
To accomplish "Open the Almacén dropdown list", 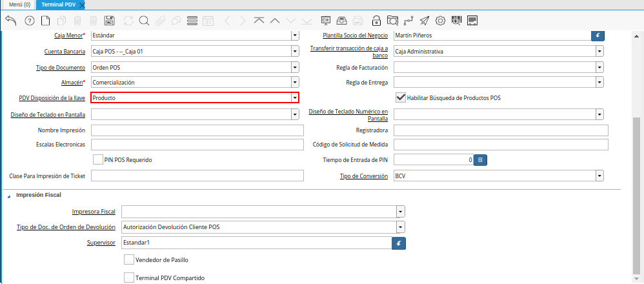I will tap(295, 82).
